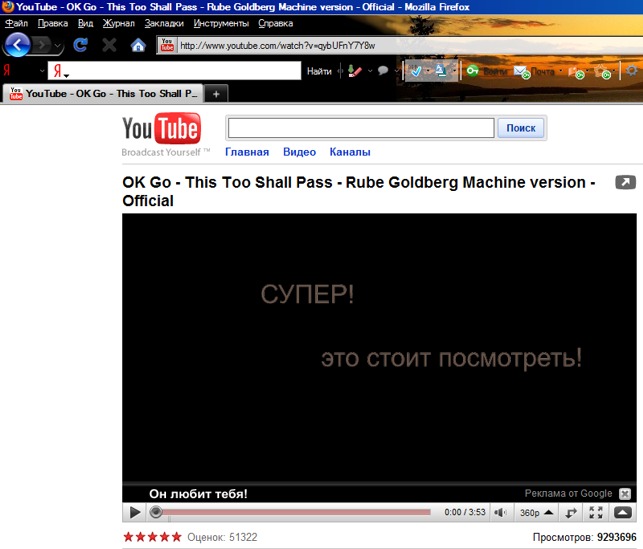Open the Закладки menu
Image resolution: width=643 pixels, height=549 pixels.
[164, 23]
